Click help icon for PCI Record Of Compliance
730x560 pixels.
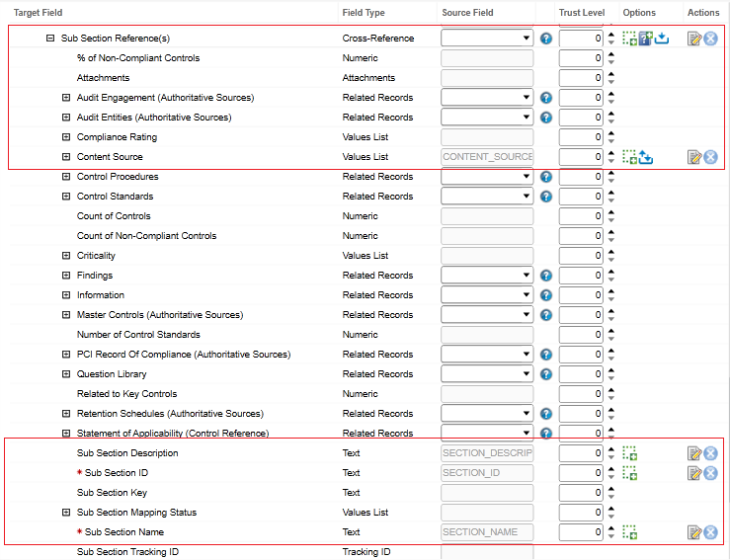[546, 355]
